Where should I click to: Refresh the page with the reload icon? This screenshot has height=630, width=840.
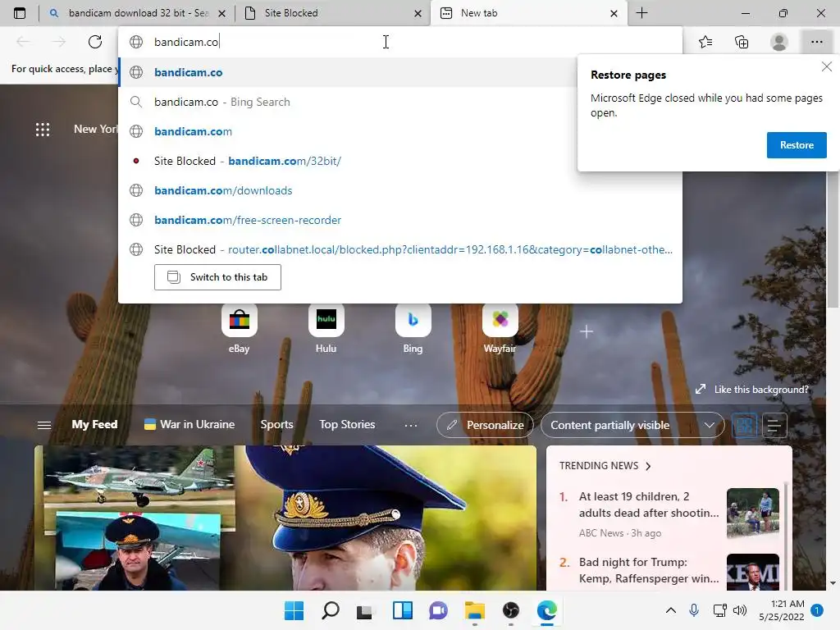(95, 42)
